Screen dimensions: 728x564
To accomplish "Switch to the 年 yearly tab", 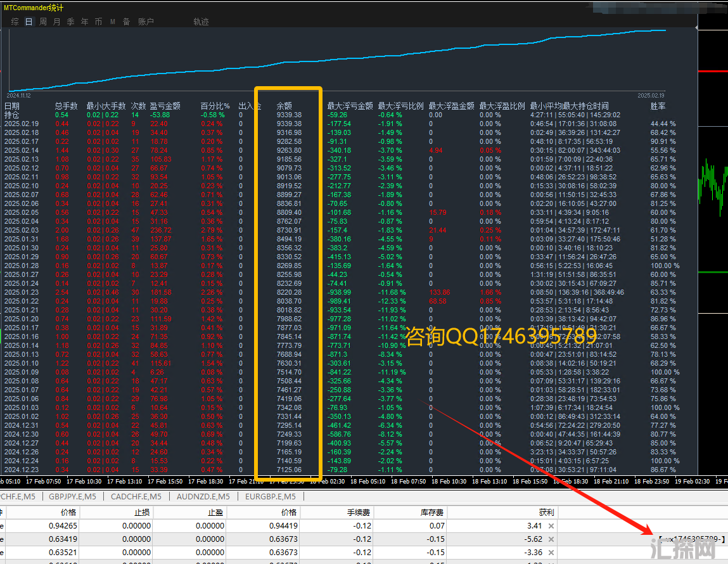I will coord(84,22).
